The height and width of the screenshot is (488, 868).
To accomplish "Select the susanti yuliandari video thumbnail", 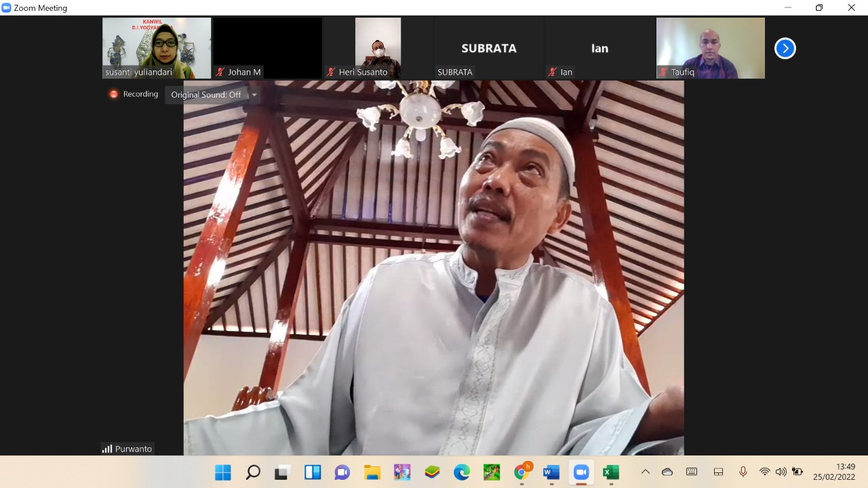I will click(157, 48).
